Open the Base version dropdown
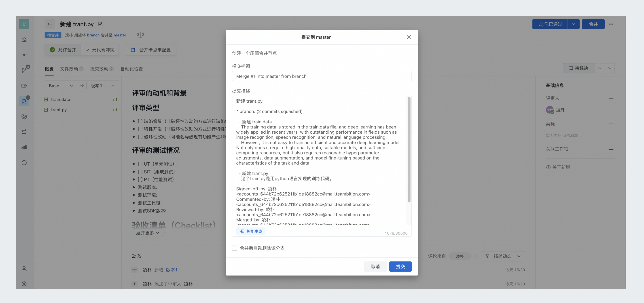 point(61,86)
